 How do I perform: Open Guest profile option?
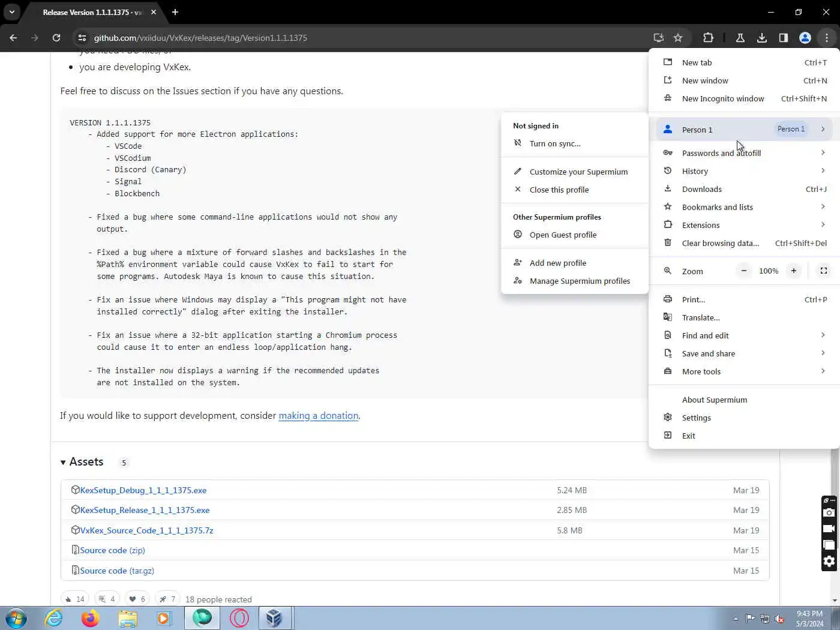[574, 235]
